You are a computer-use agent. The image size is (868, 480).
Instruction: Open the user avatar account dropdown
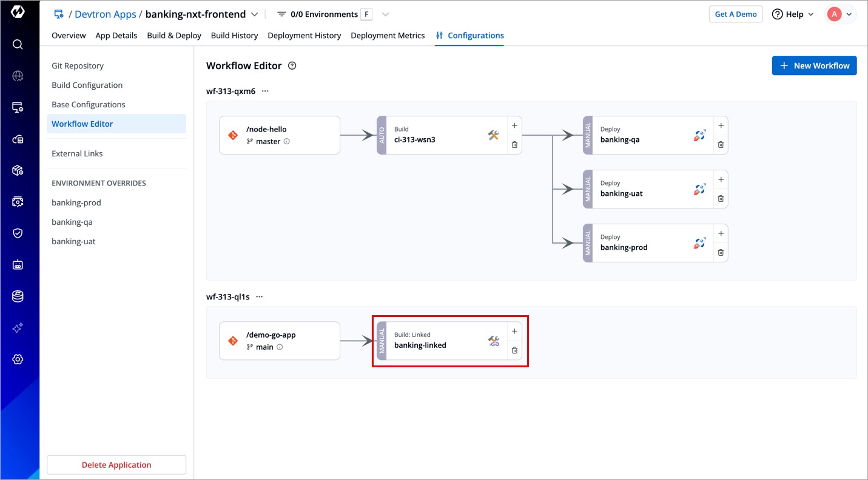[x=841, y=15]
